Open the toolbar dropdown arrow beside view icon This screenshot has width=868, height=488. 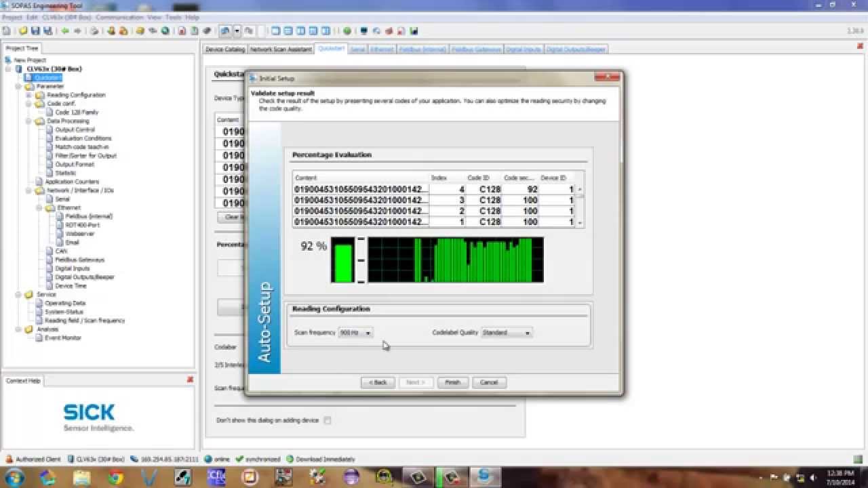click(x=237, y=31)
